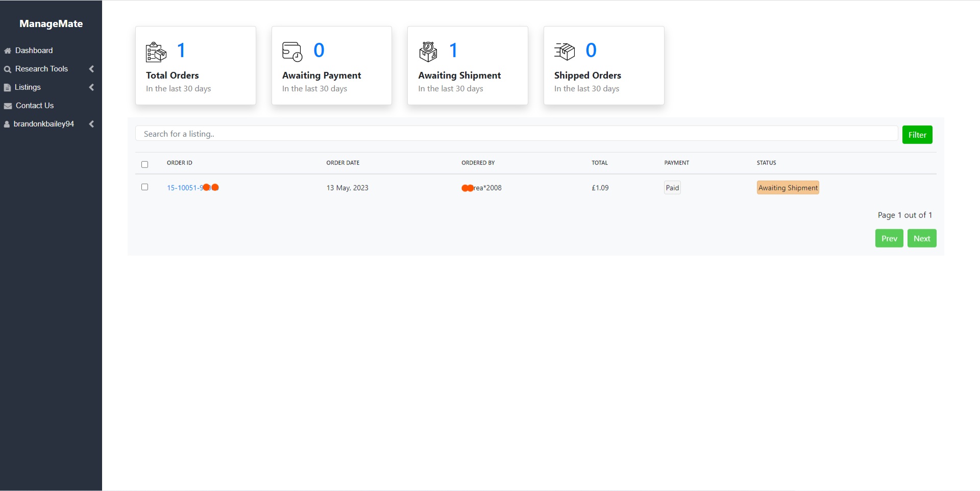
Task: Click the Research Tools magnifier icon
Action: (x=8, y=69)
